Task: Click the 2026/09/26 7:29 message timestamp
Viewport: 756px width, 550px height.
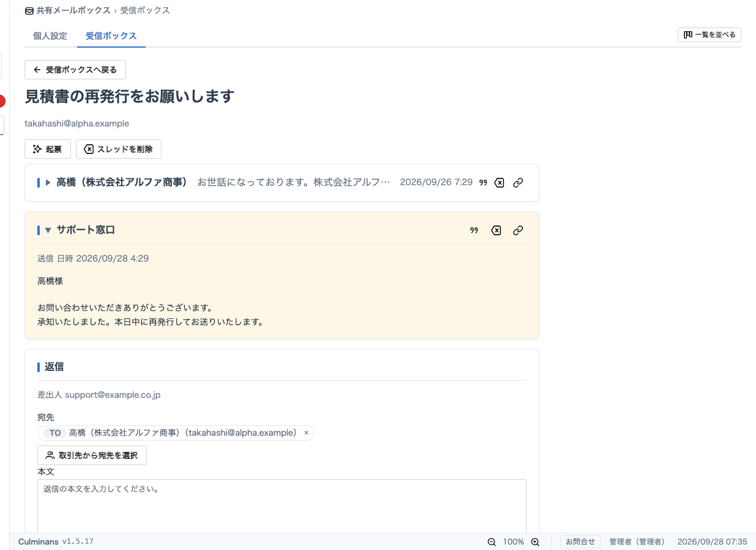Action: 436,183
